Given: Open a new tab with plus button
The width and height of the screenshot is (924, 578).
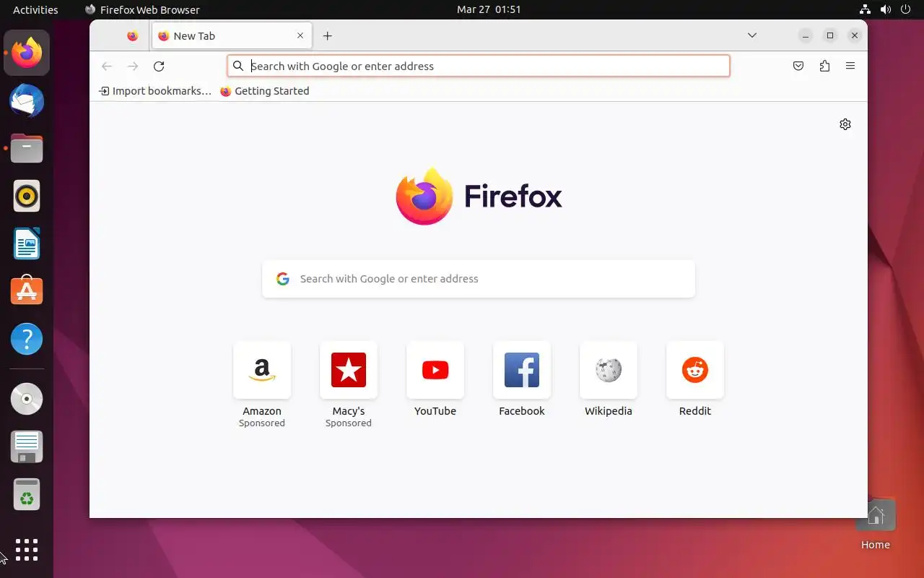Looking at the screenshot, I should [x=327, y=35].
